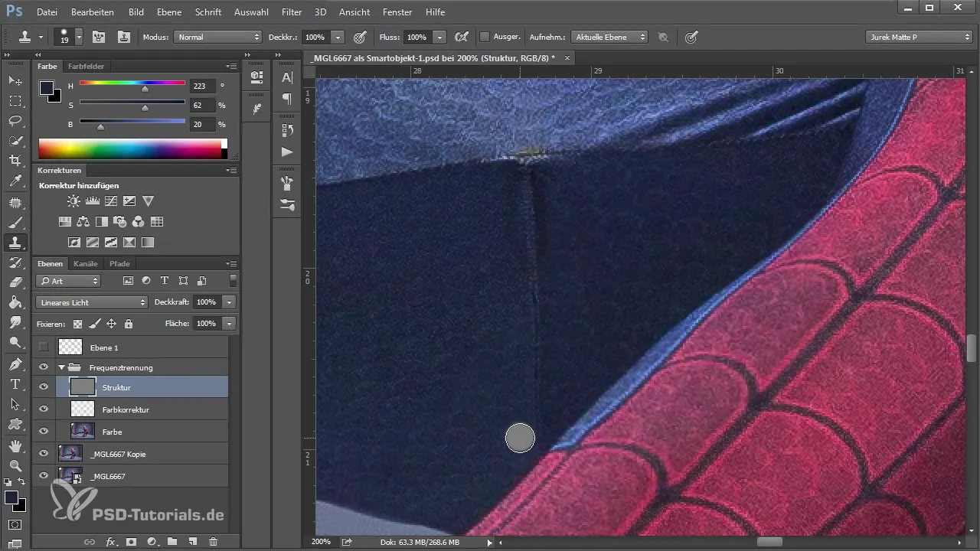Select the Eyedropper tool
This screenshot has width=980, height=551.
(x=15, y=181)
